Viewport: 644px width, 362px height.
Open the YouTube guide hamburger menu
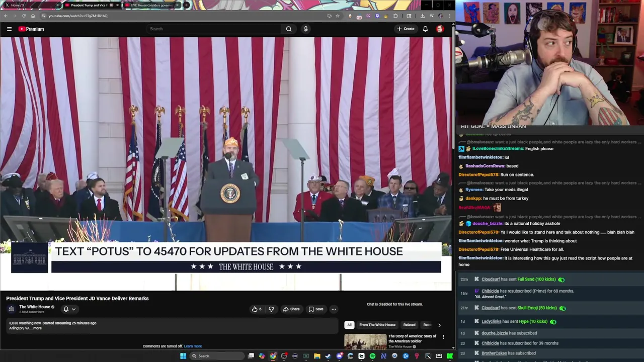9,29
